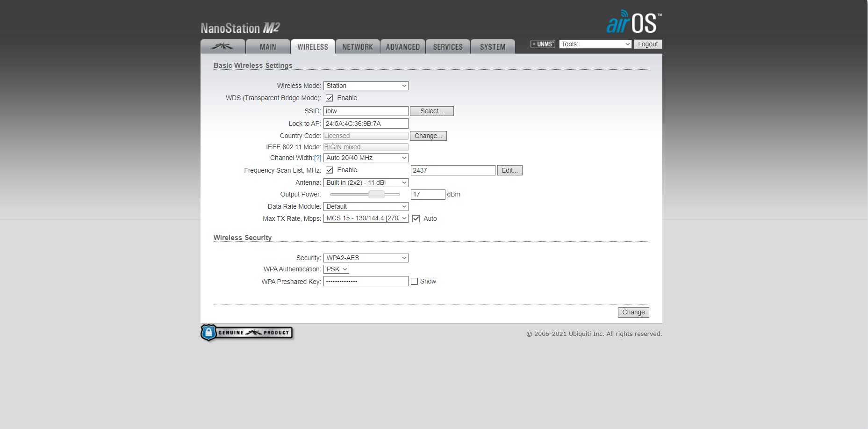Open the Tools dropdown
868x429 pixels.
(595, 44)
